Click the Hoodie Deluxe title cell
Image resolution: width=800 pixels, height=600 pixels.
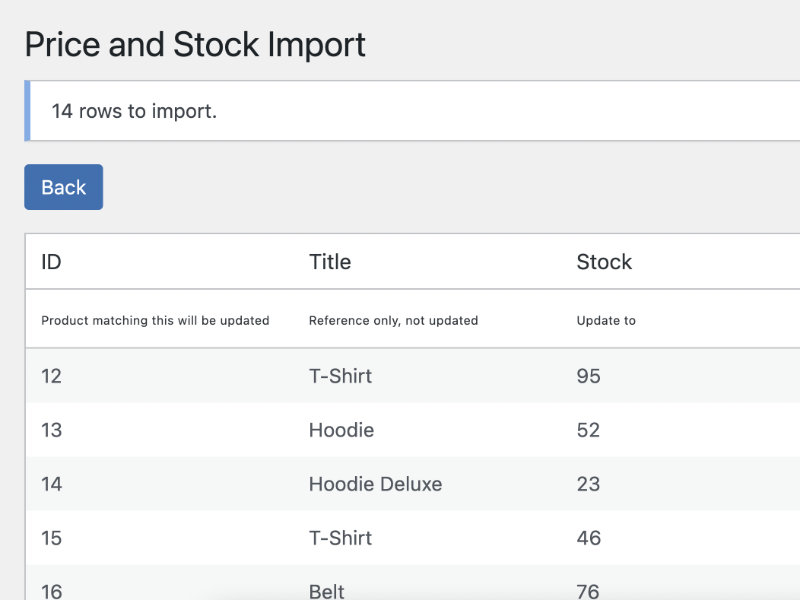point(375,484)
